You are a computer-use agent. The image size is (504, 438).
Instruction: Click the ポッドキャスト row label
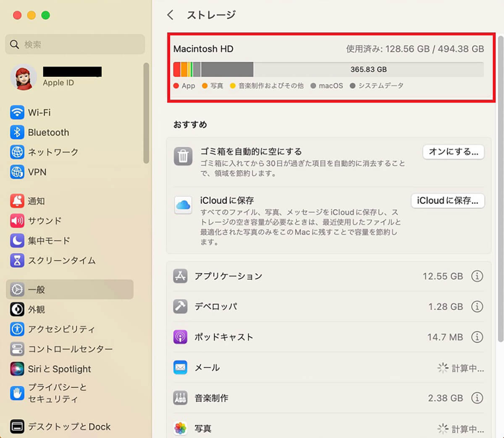(x=224, y=337)
